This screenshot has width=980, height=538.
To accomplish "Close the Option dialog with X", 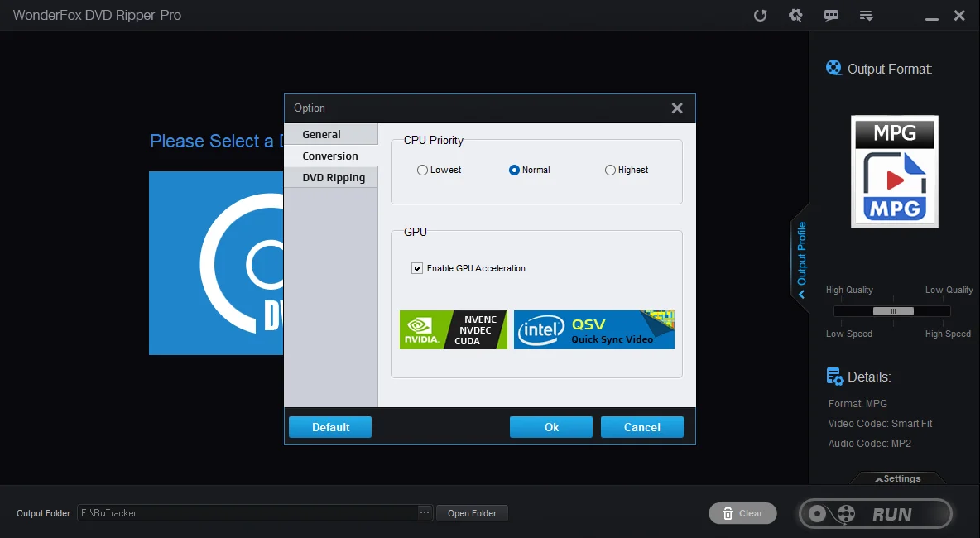I will (x=676, y=108).
